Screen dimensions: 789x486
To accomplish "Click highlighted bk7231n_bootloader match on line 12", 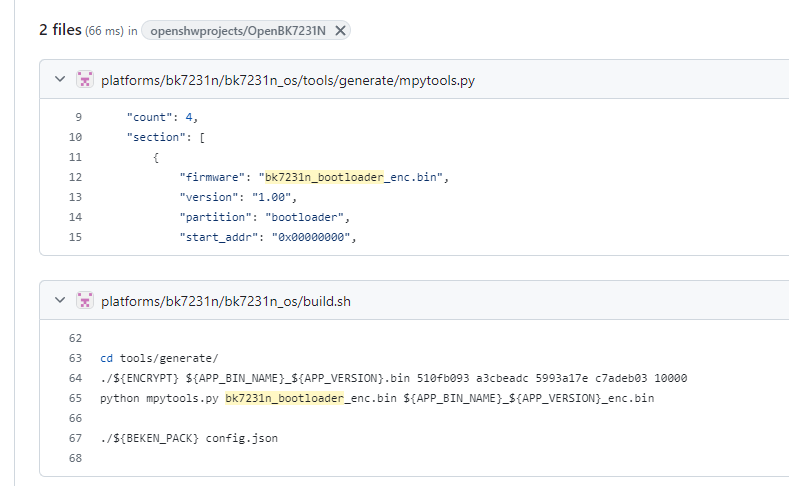I will (x=325, y=177).
